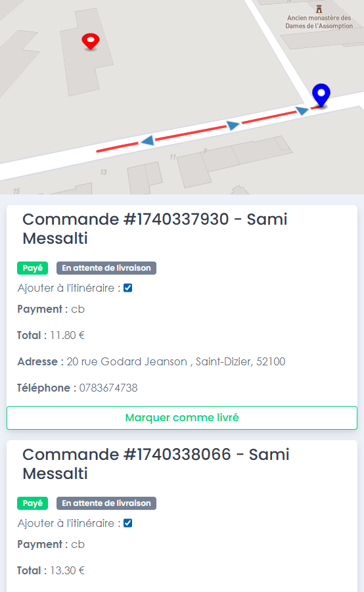
Task: Click building number 13 on the map
Action: tap(103, 172)
